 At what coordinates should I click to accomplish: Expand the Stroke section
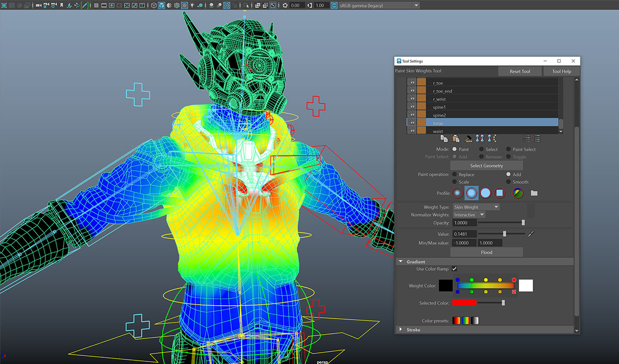tap(401, 329)
